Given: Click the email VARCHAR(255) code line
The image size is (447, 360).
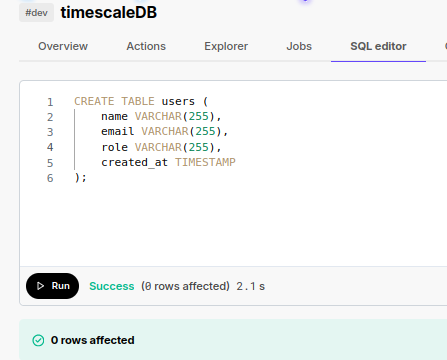Looking at the screenshot, I should (165, 131).
